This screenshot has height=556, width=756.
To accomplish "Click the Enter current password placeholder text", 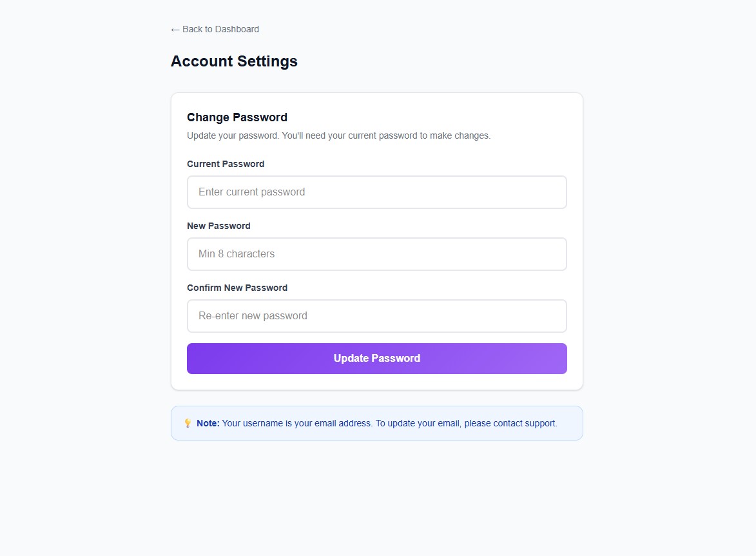I will point(252,192).
